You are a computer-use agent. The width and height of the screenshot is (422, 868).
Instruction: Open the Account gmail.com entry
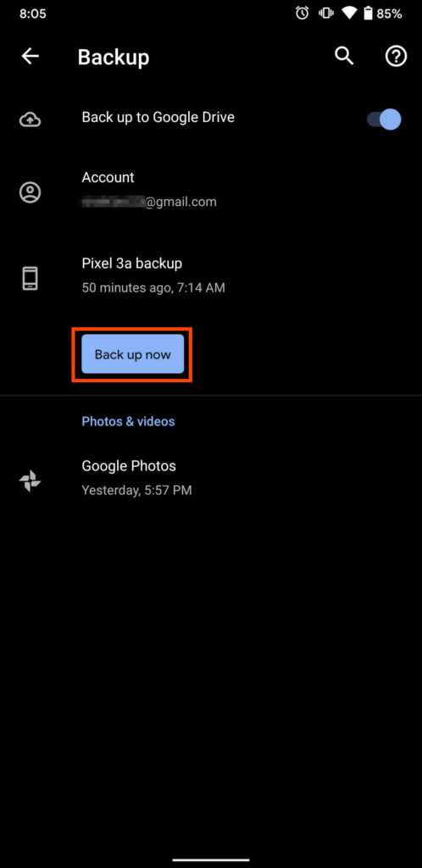click(x=211, y=190)
